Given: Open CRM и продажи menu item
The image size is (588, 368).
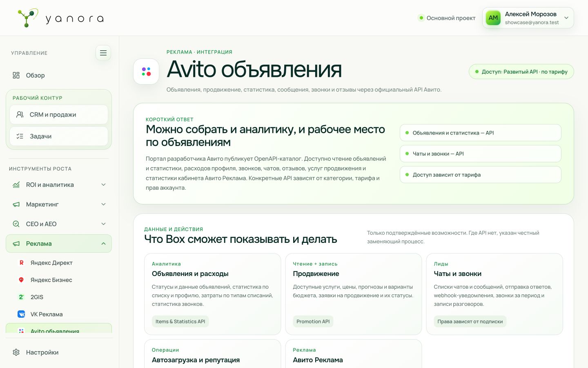Looking at the screenshot, I should coord(59,114).
